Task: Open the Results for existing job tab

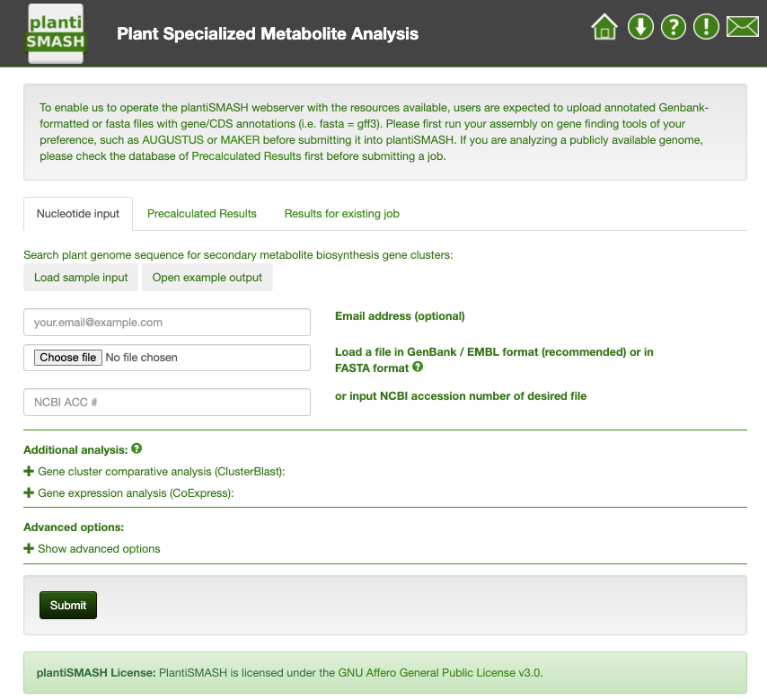Action: (342, 214)
